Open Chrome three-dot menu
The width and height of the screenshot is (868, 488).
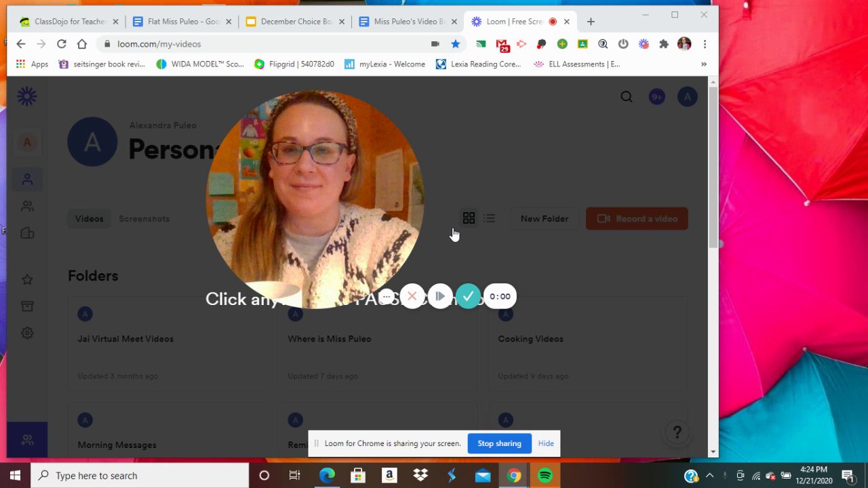click(705, 44)
